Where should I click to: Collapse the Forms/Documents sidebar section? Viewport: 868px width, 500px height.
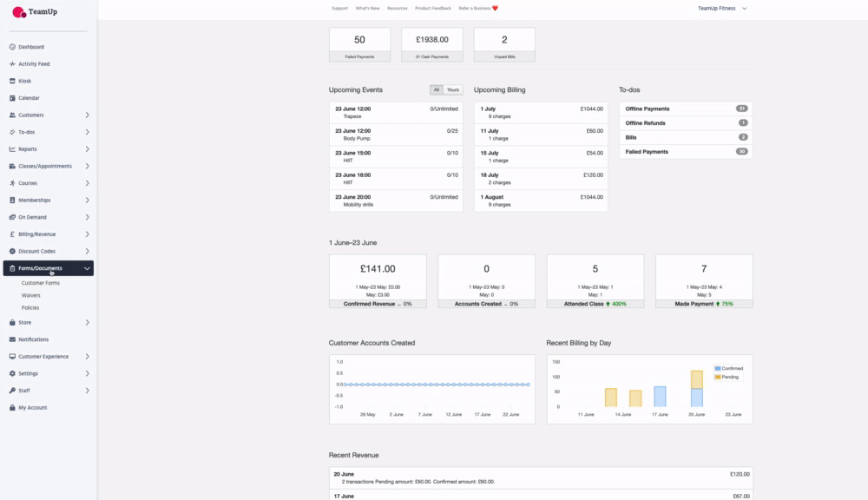coord(87,268)
